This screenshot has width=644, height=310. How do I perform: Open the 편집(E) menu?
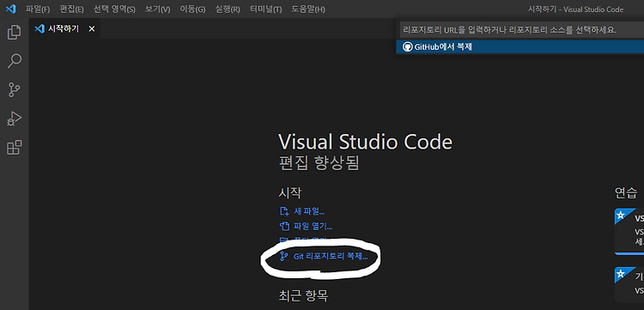[x=71, y=9]
